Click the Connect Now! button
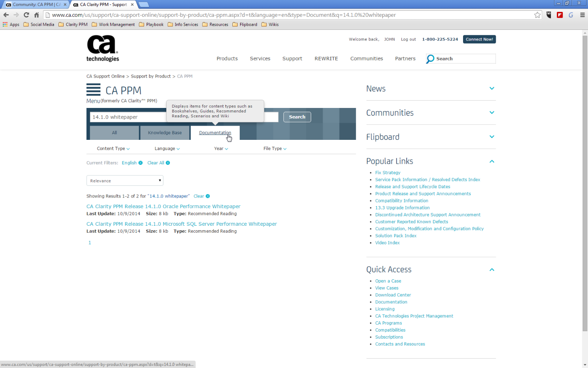 pos(479,39)
